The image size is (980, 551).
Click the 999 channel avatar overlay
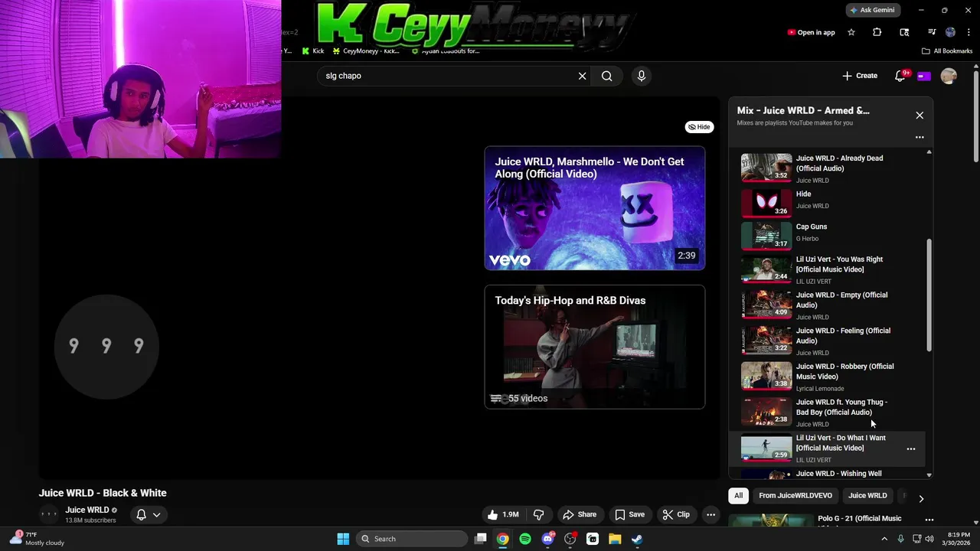click(x=106, y=347)
